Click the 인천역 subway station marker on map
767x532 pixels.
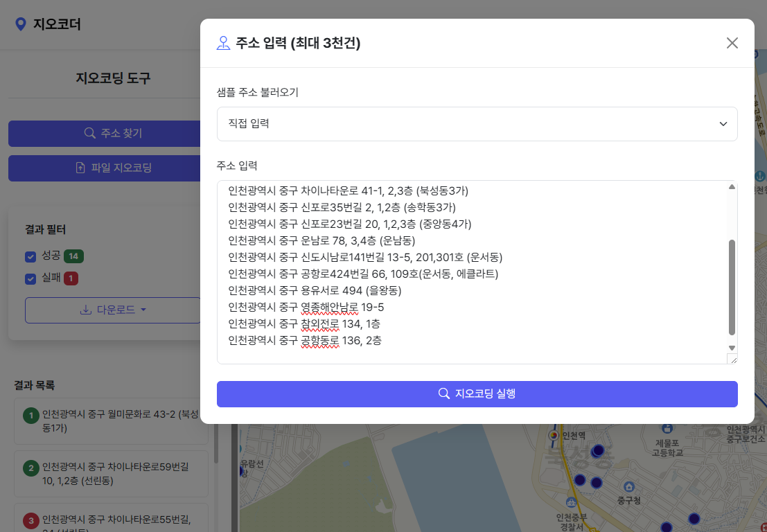(x=553, y=435)
